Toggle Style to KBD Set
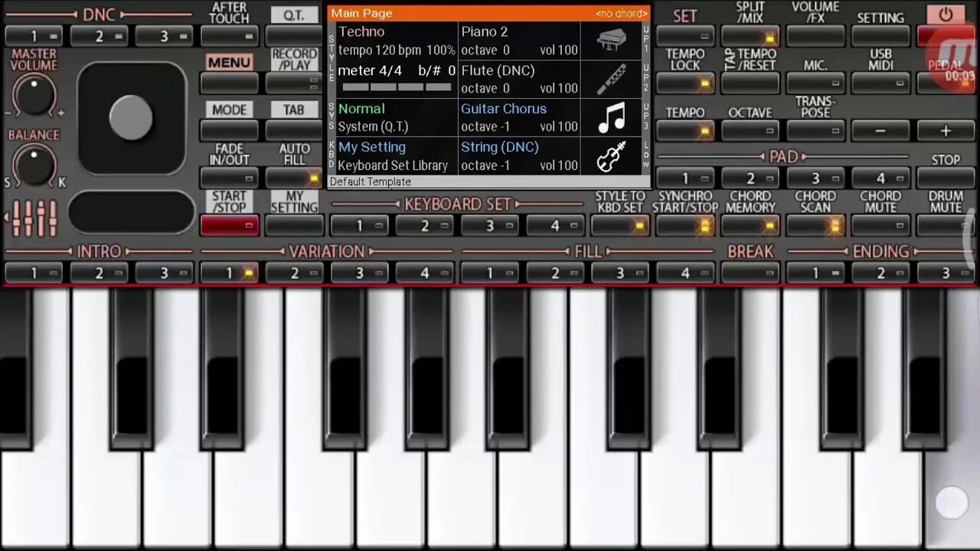 coord(620,226)
